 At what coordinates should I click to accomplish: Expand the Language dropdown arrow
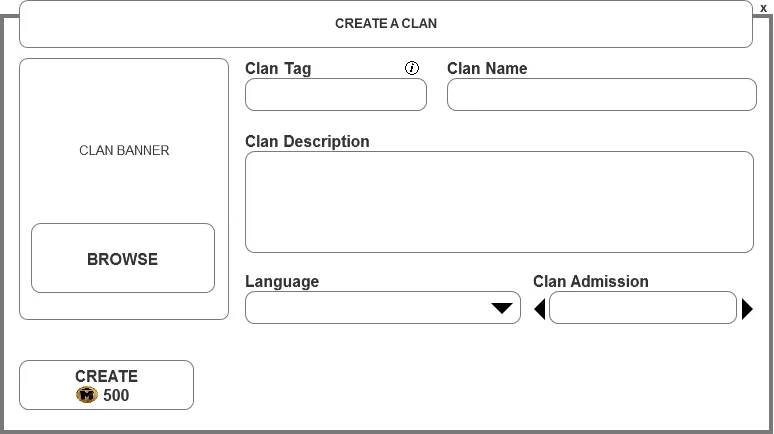(x=502, y=308)
